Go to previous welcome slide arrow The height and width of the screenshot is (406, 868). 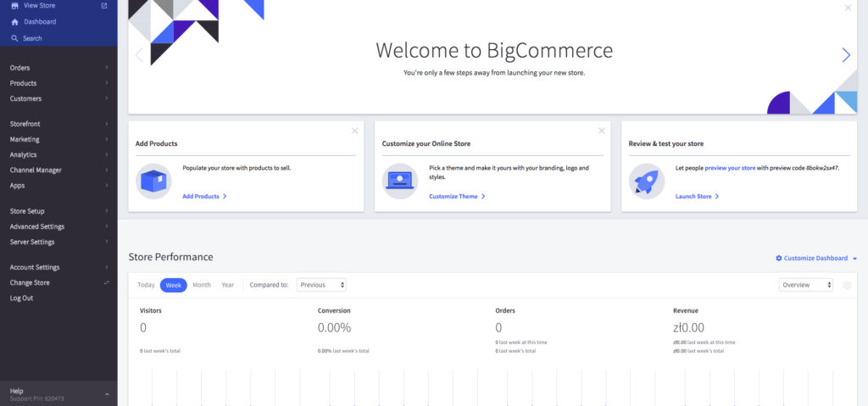pyautogui.click(x=139, y=55)
